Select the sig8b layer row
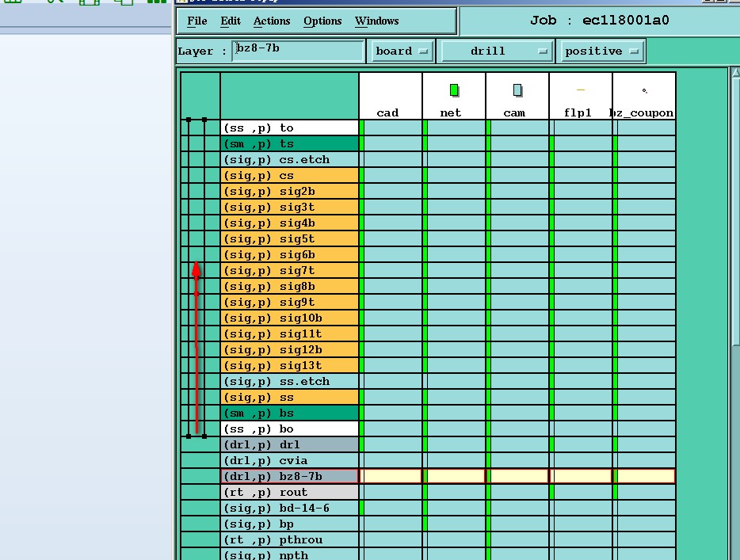This screenshot has height=560, width=740. pos(289,287)
